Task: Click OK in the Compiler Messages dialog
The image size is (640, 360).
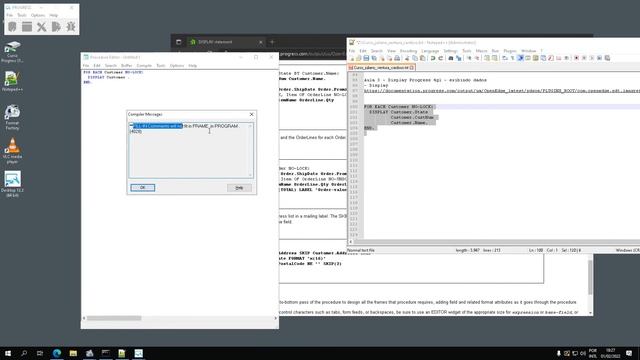Action: tap(142, 187)
